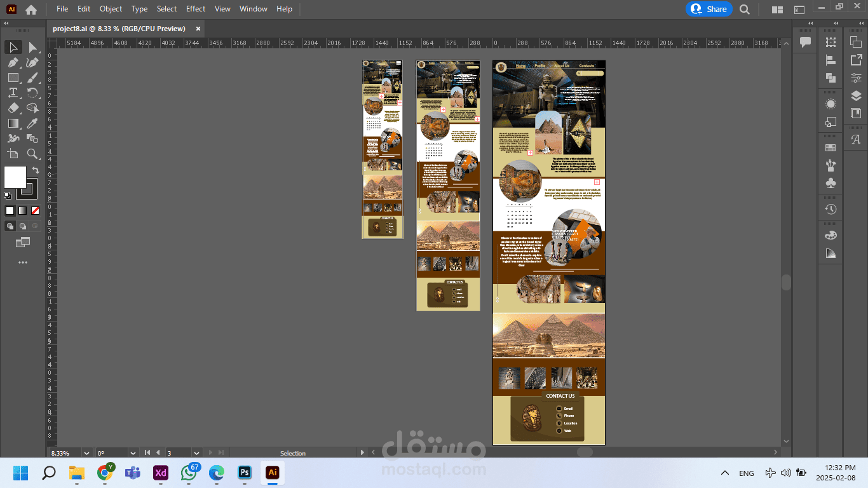Open the Brushes panel
This screenshot has height=488, width=868.
tap(831, 166)
